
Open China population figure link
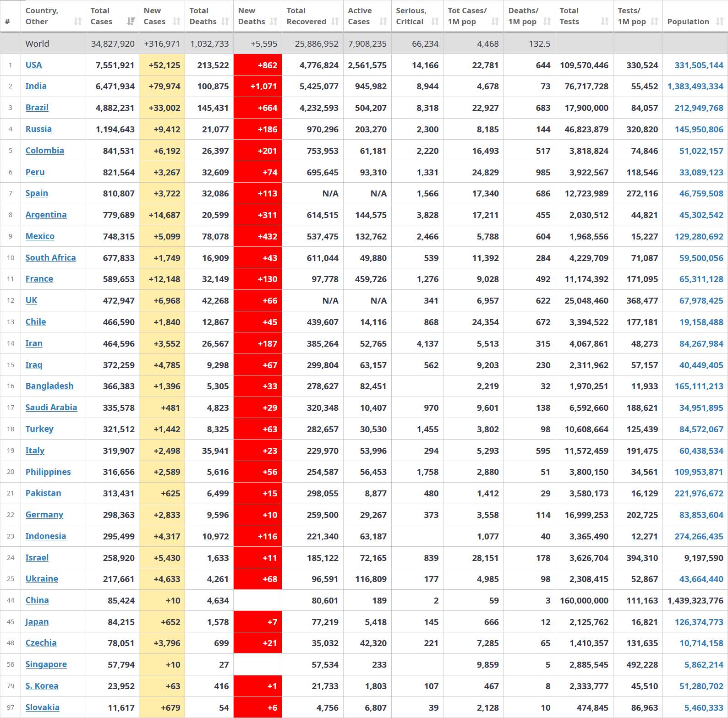695,600
